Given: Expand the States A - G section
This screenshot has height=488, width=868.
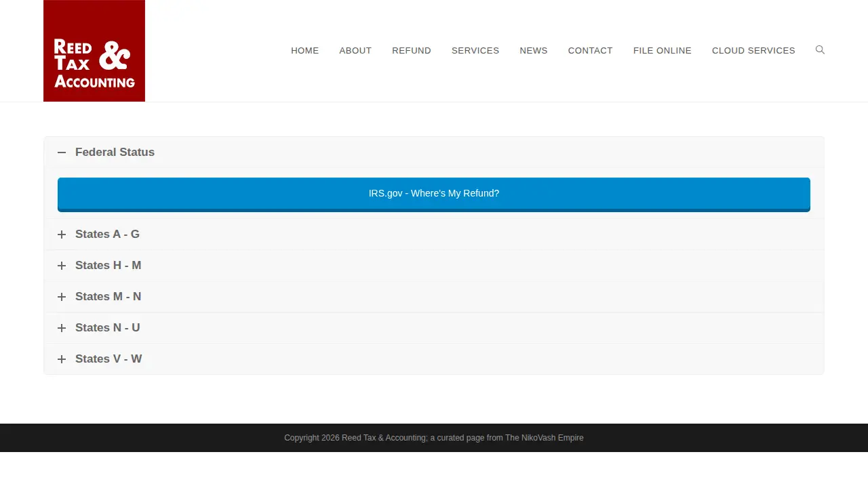Looking at the screenshot, I should (x=434, y=235).
